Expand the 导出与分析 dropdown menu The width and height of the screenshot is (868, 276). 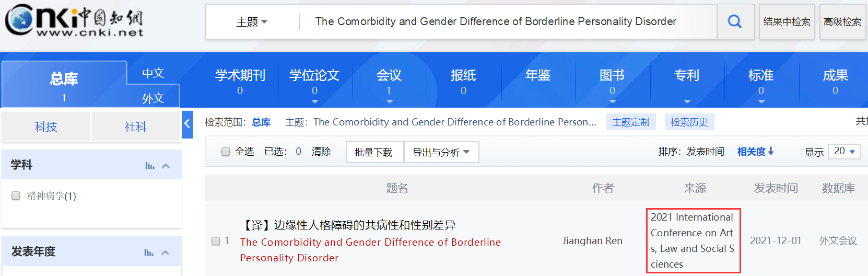point(441,152)
